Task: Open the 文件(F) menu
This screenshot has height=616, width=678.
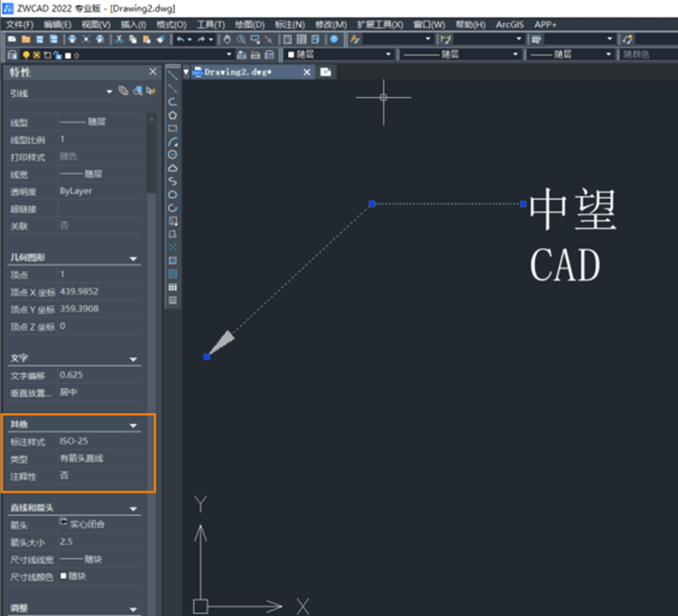Action: (x=20, y=24)
